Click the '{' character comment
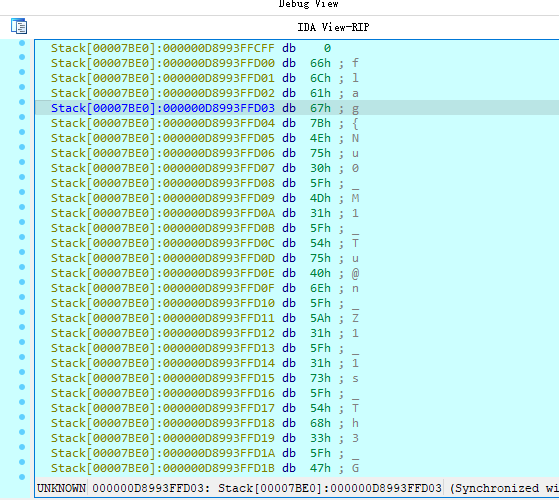This screenshot has height=500, width=559. [355, 123]
